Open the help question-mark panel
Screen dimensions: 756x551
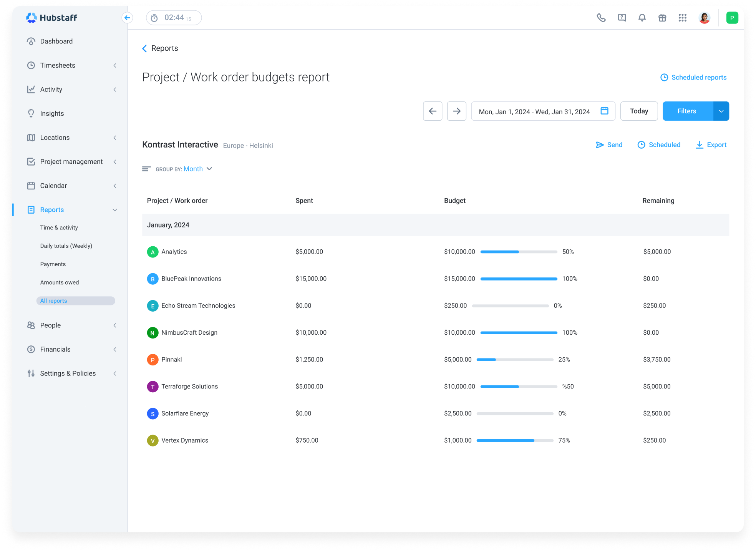pyautogui.click(x=621, y=18)
